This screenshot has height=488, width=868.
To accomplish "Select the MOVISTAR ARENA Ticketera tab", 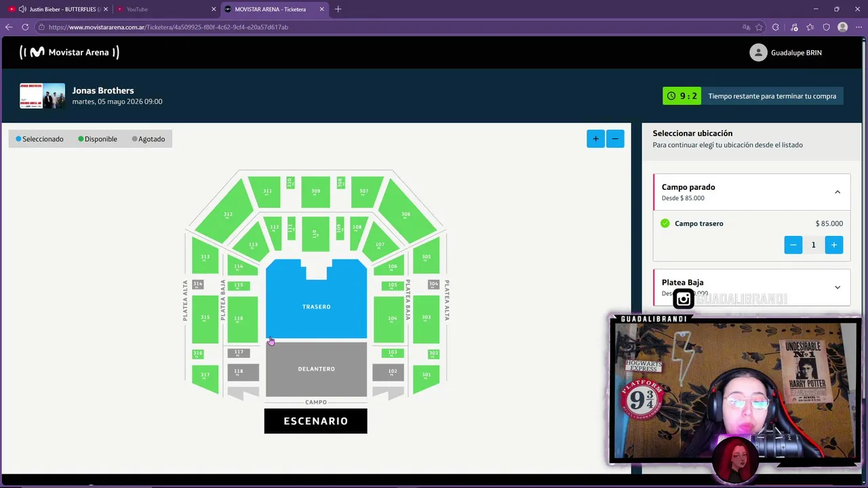I will [275, 9].
